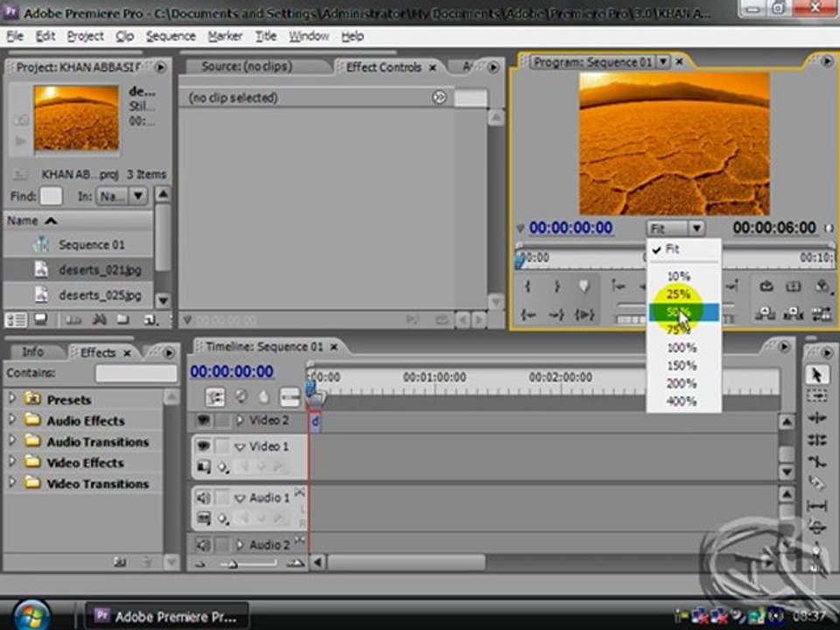Expand the Video 2 track
Image resolution: width=840 pixels, height=630 pixels.
coord(240,421)
